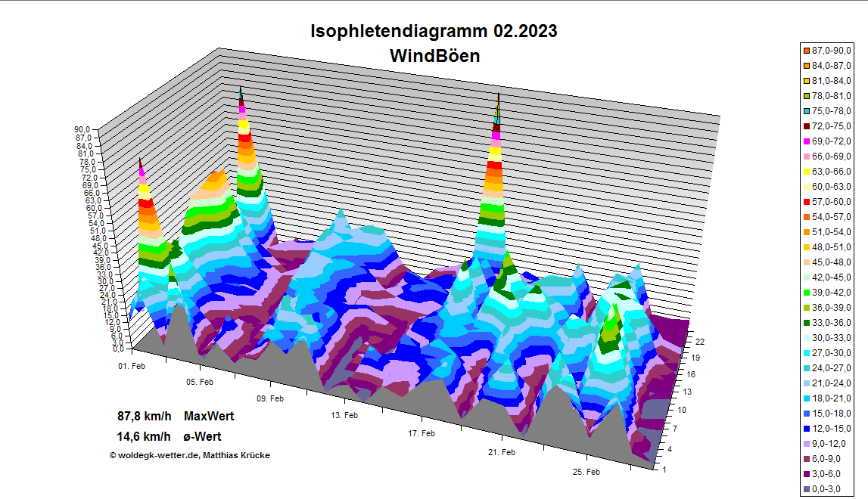Choose the 60,0-63,0 legend color swatch
This screenshot has width=868, height=499.
click(x=807, y=187)
